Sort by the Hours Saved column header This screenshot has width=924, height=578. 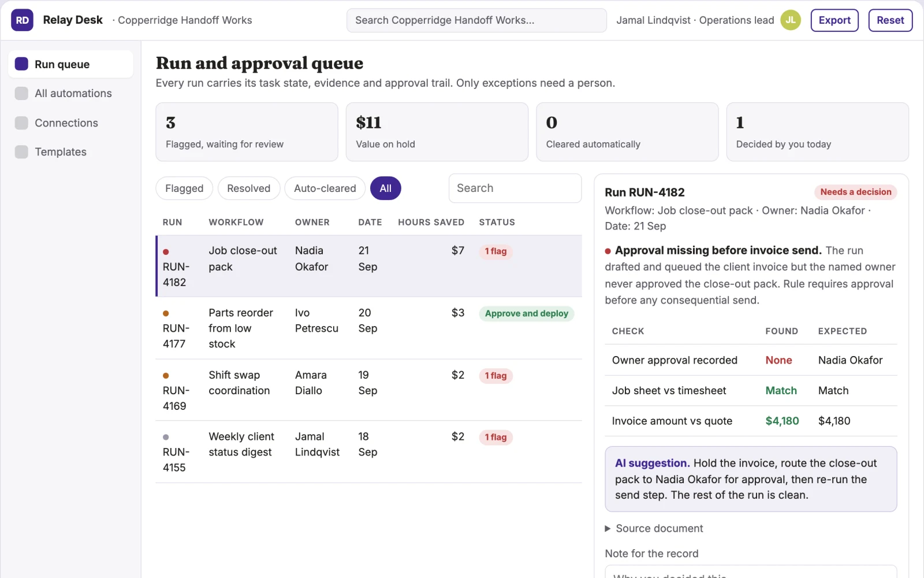[431, 223]
